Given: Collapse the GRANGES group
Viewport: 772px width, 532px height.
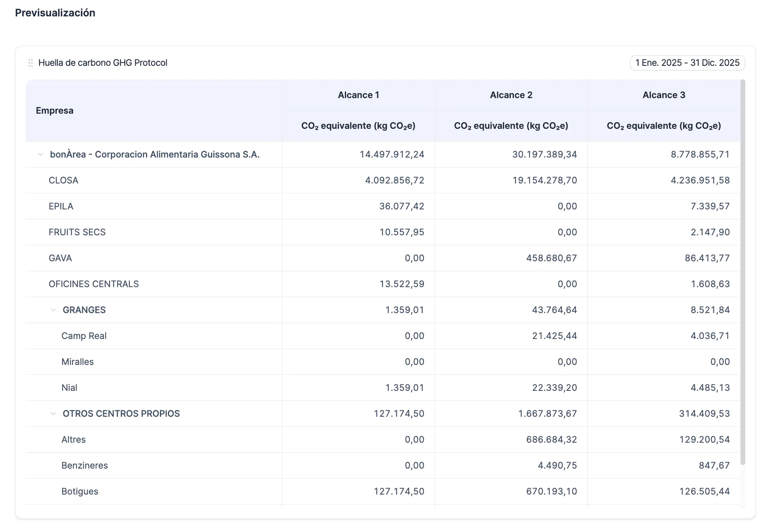Looking at the screenshot, I should [x=53, y=310].
